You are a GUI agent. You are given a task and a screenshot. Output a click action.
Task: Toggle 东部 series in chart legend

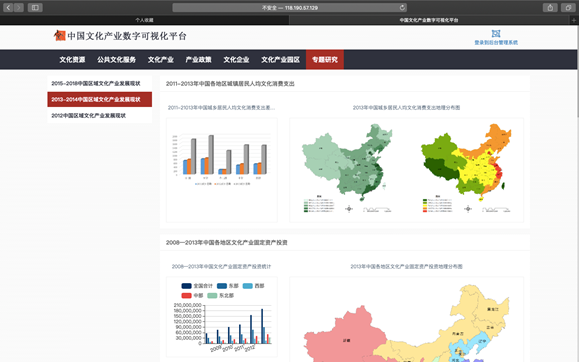click(x=227, y=286)
